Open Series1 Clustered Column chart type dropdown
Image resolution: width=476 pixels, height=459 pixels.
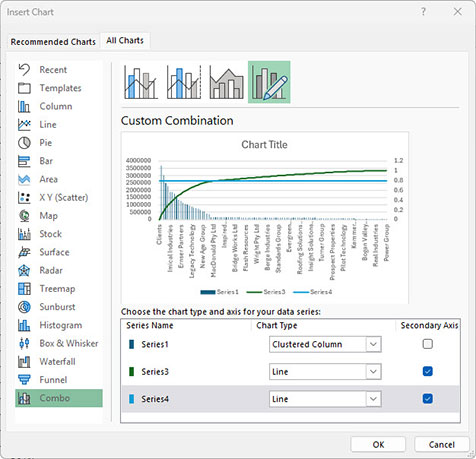coord(325,344)
